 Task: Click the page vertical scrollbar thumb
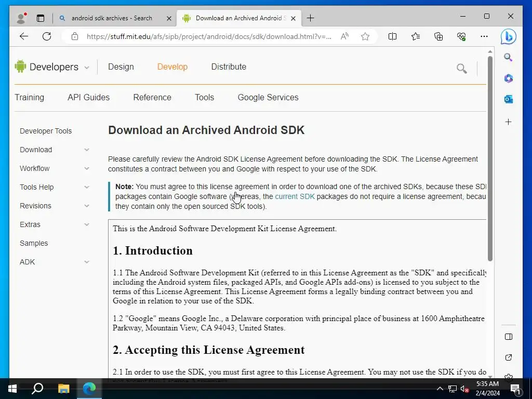point(490,159)
